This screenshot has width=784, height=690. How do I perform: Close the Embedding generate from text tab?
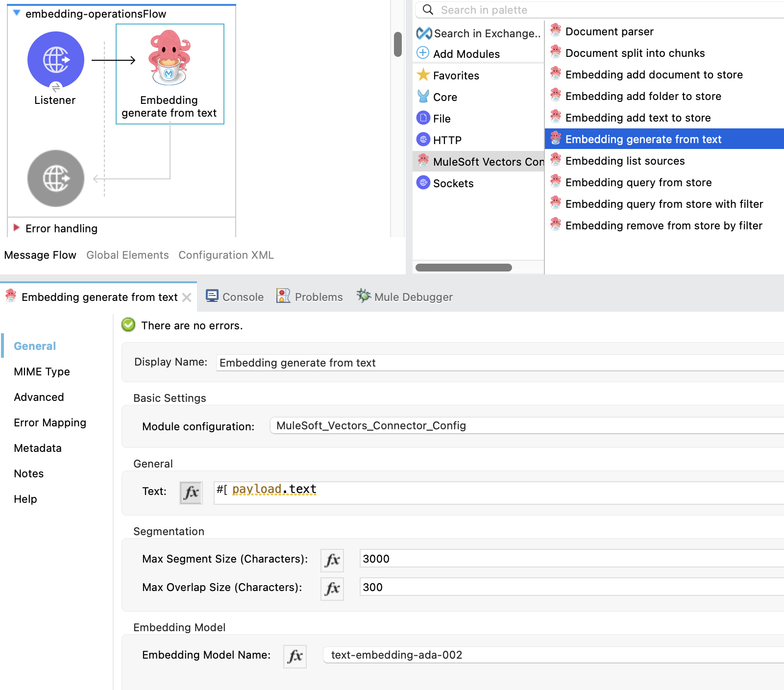187,297
